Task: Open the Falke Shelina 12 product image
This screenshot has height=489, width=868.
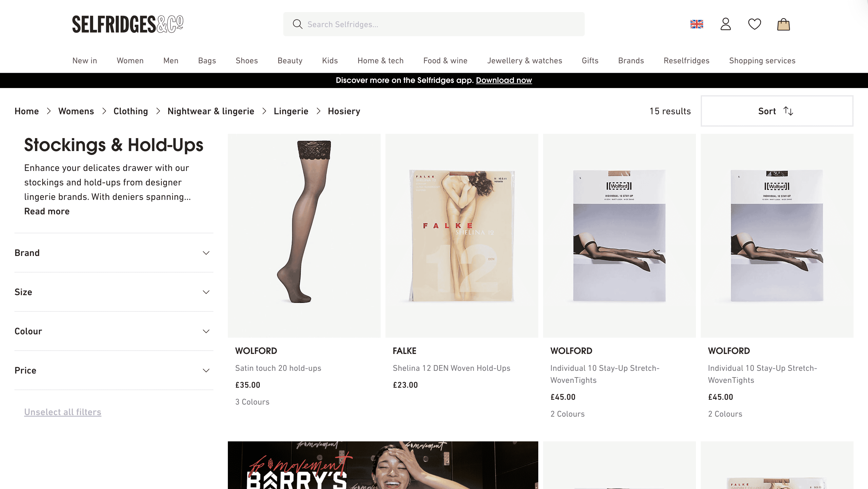Action: click(462, 235)
